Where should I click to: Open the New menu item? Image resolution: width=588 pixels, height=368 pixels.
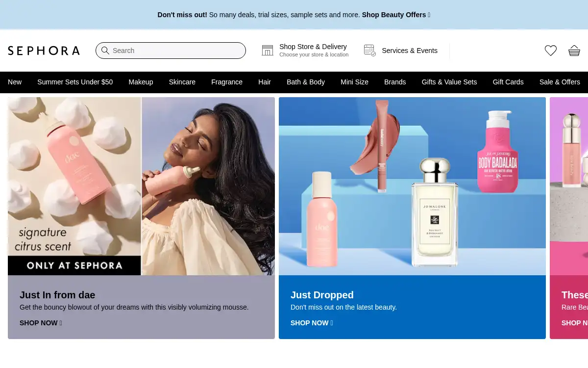point(15,82)
